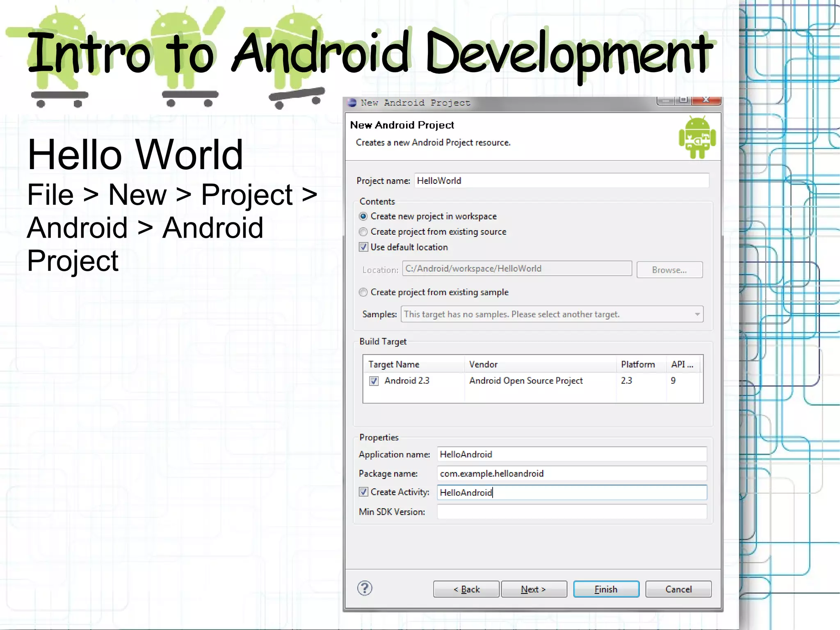
Task: Click the Android robot wizard banner icon
Action: [697, 137]
